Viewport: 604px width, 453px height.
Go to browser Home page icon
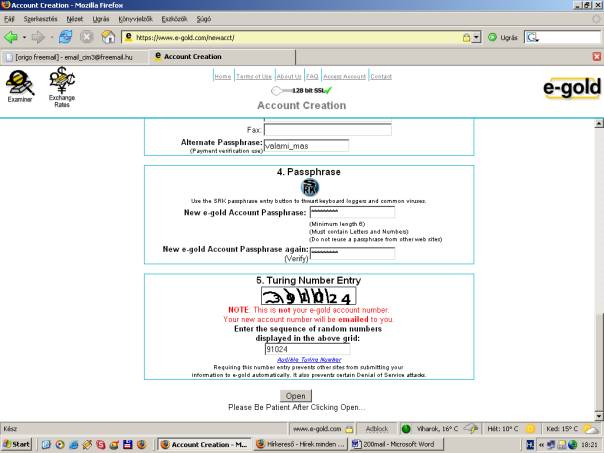point(108,37)
